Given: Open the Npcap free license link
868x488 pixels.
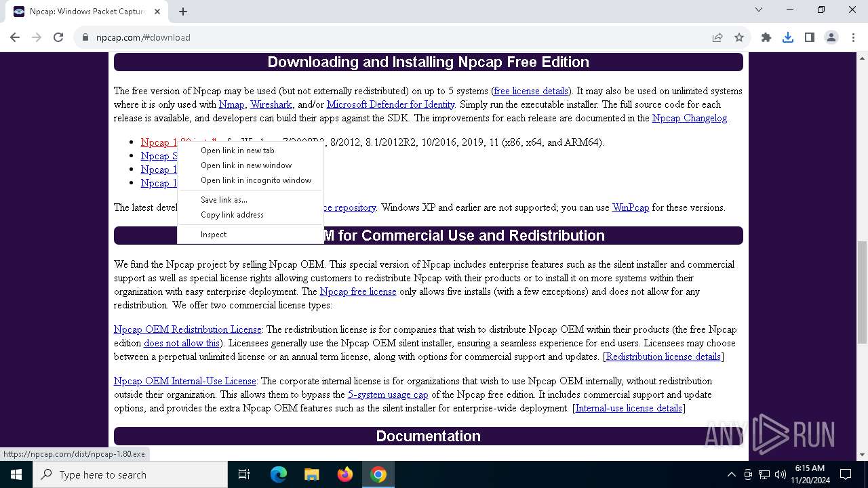Looking at the screenshot, I should pos(358,291).
